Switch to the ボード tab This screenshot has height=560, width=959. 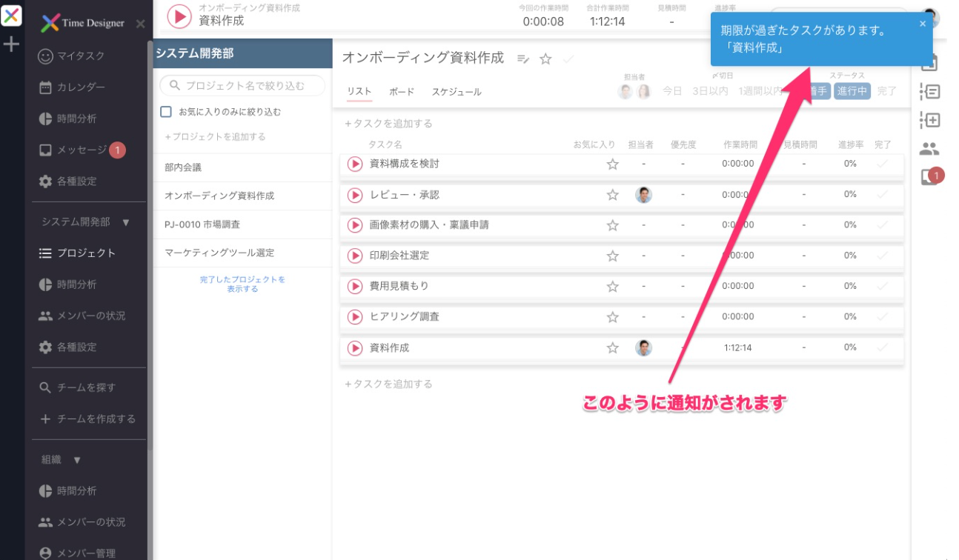402,92
